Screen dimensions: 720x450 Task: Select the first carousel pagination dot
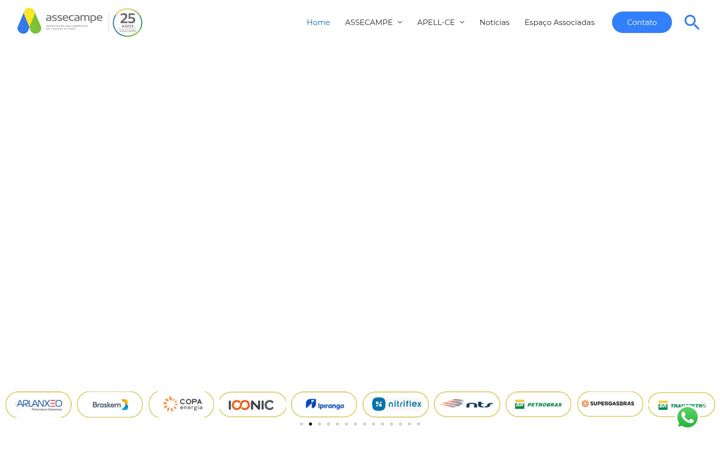pyautogui.click(x=301, y=424)
